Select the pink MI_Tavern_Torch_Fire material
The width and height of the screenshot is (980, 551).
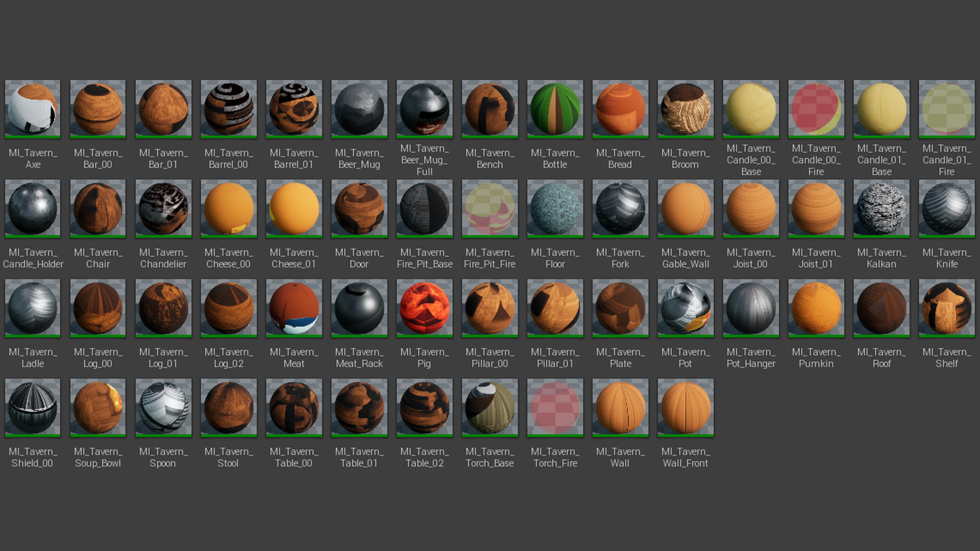pyautogui.click(x=555, y=407)
